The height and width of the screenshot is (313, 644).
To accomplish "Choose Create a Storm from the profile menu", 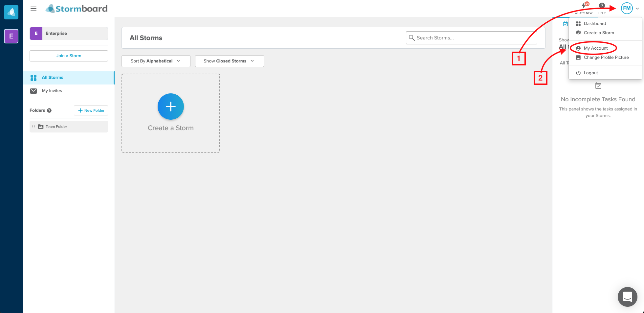I will point(605,33).
